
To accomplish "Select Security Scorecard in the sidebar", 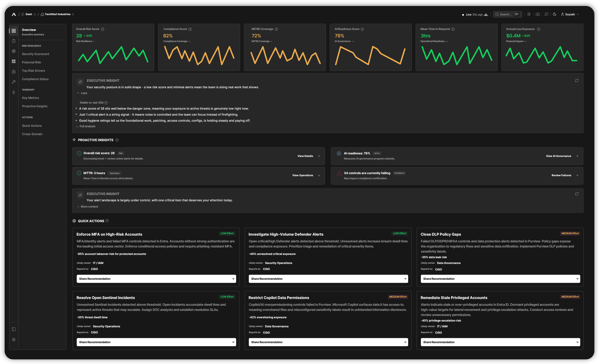I will coord(36,54).
